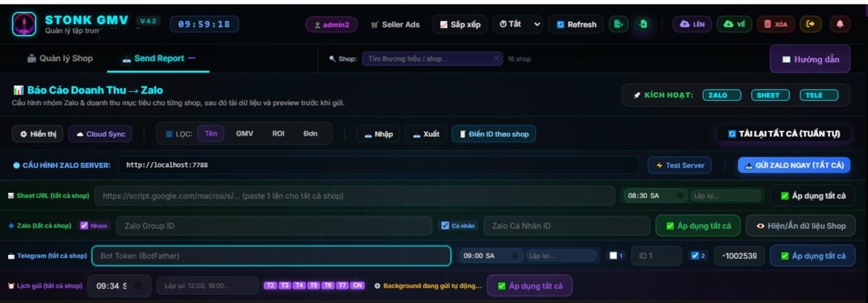Open the Hiển thị display settings
Image resolution: width=868 pixels, height=303 pixels.
37,134
